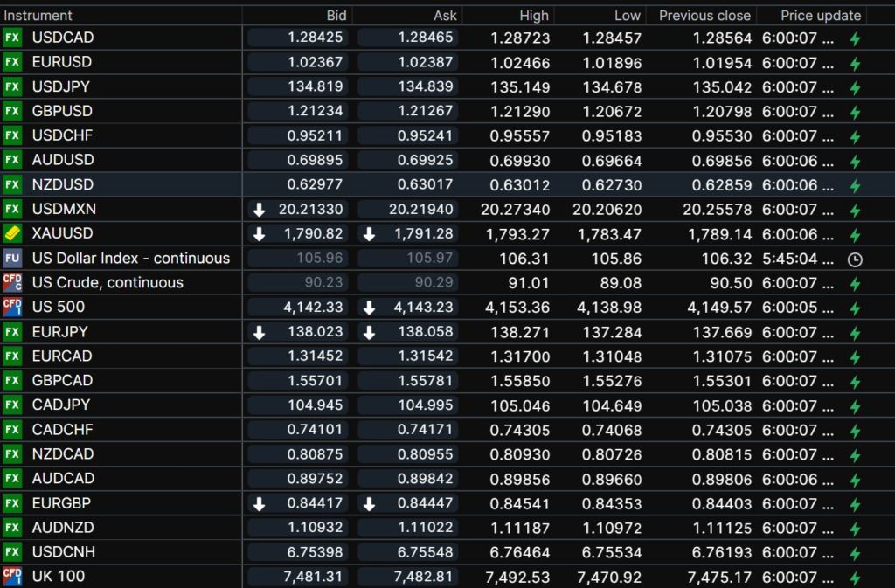Click the clock icon in US Dollar Index row
This screenshot has width=895, height=588.
[x=855, y=259]
